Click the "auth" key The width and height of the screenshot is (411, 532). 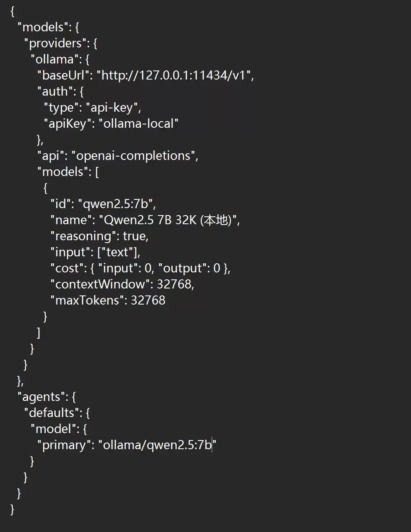[55, 91]
